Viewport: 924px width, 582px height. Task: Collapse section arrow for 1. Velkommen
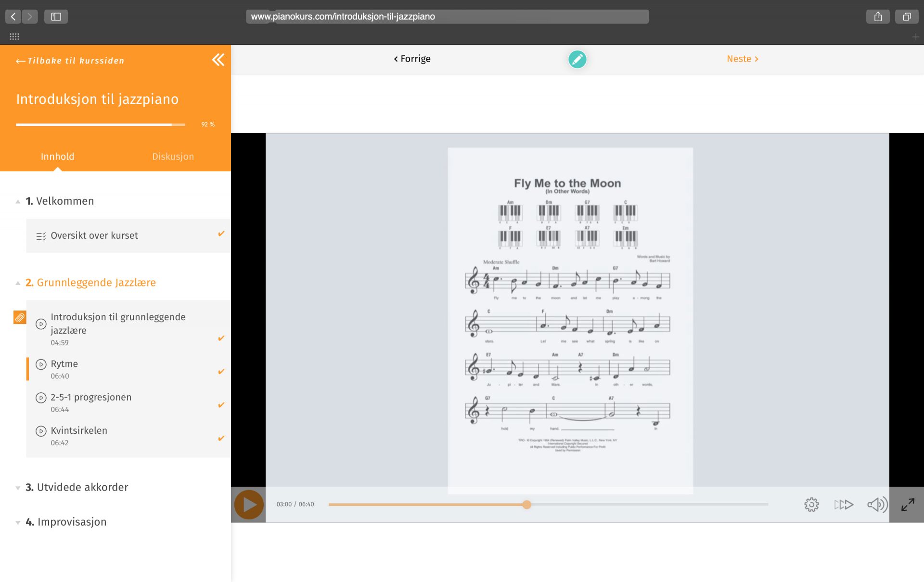click(x=18, y=202)
